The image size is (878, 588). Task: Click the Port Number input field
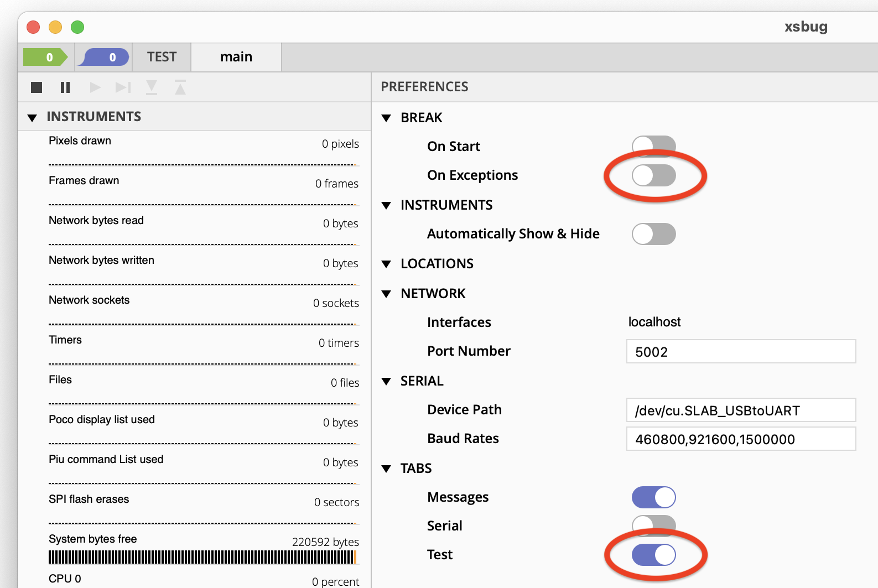pos(740,352)
